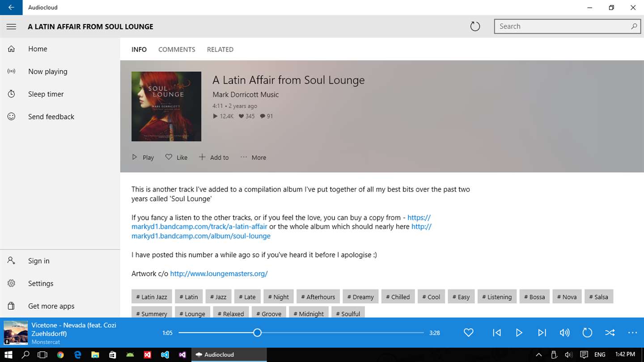Go back using the arrow button
The height and width of the screenshot is (362, 644).
click(x=11, y=8)
